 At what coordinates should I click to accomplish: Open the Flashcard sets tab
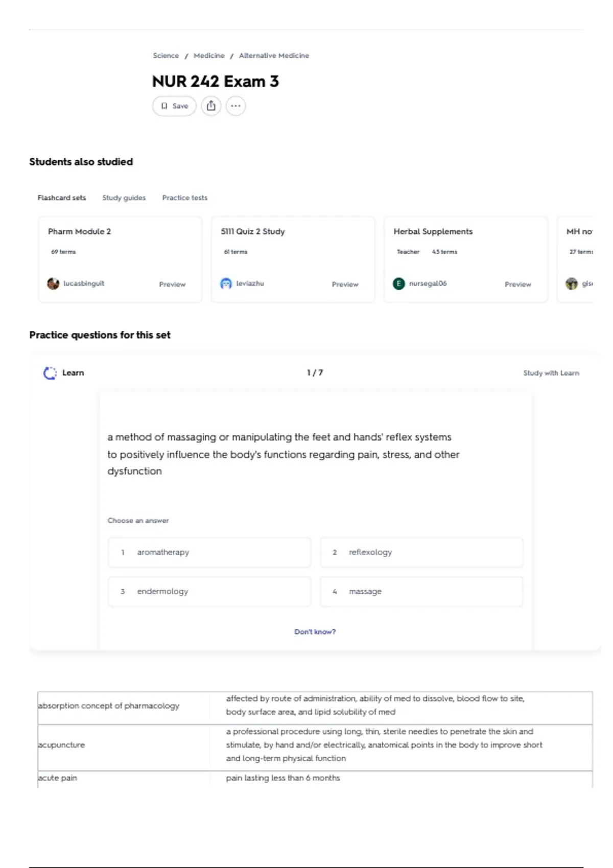pyautogui.click(x=62, y=198)
